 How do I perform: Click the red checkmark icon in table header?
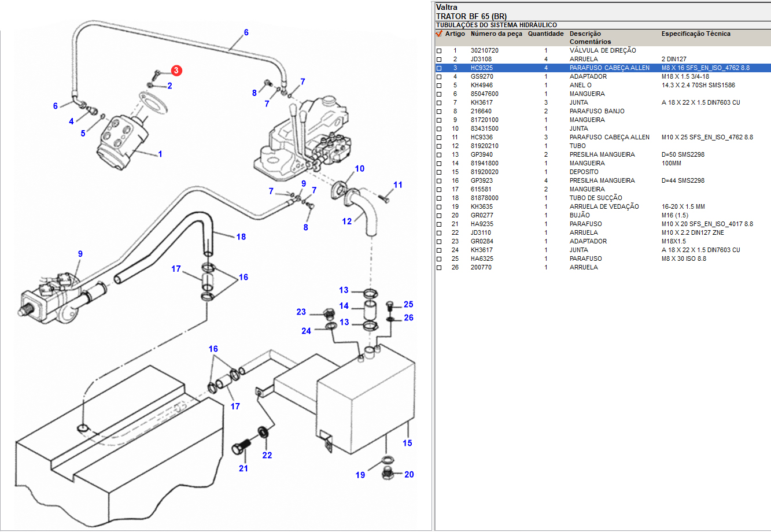pos(439,34)
